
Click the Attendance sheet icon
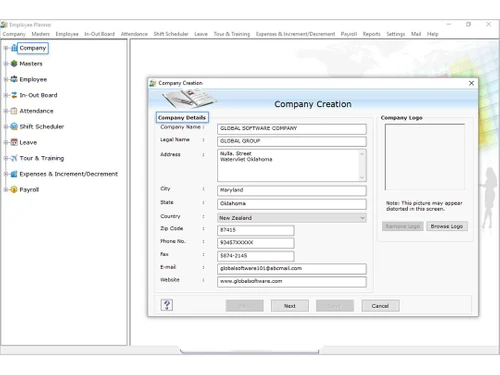14,111
